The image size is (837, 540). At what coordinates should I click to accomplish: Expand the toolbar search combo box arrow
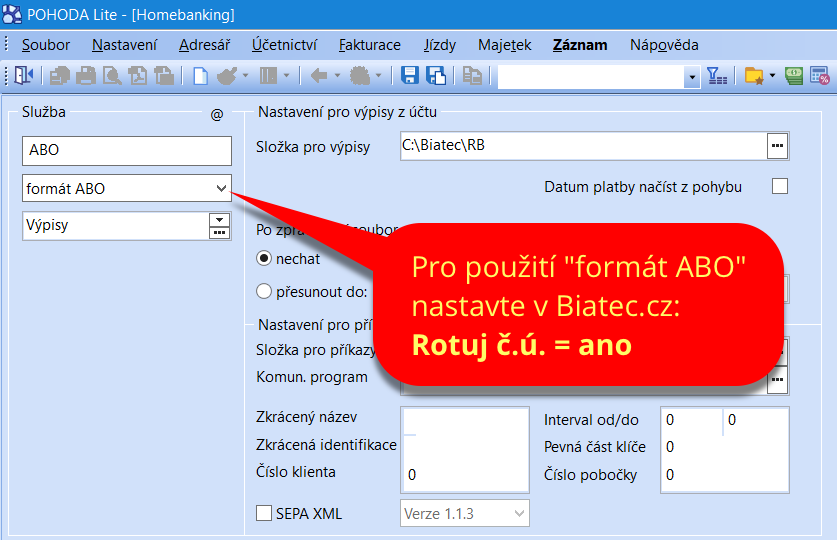(x=692, y=77)
